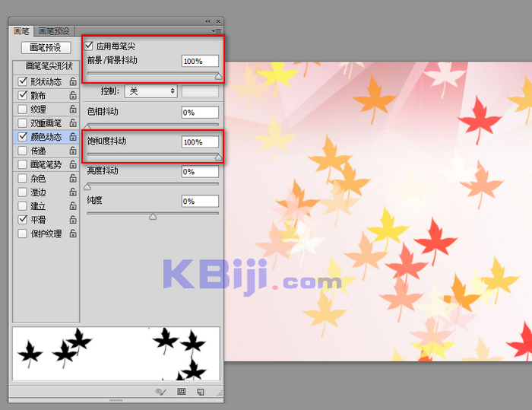Viewport: 532px width, 410px height.
Task: Select the 画笔 tab
Action: [x=21, y=31]
